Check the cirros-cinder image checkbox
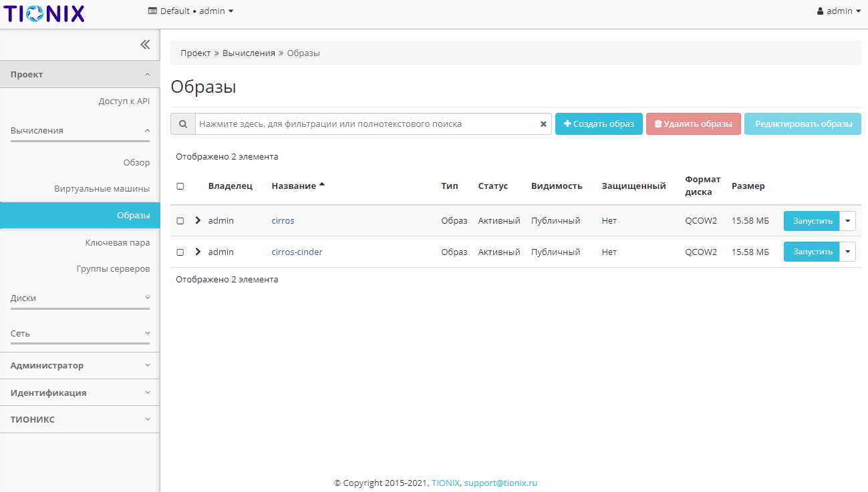 180,252
